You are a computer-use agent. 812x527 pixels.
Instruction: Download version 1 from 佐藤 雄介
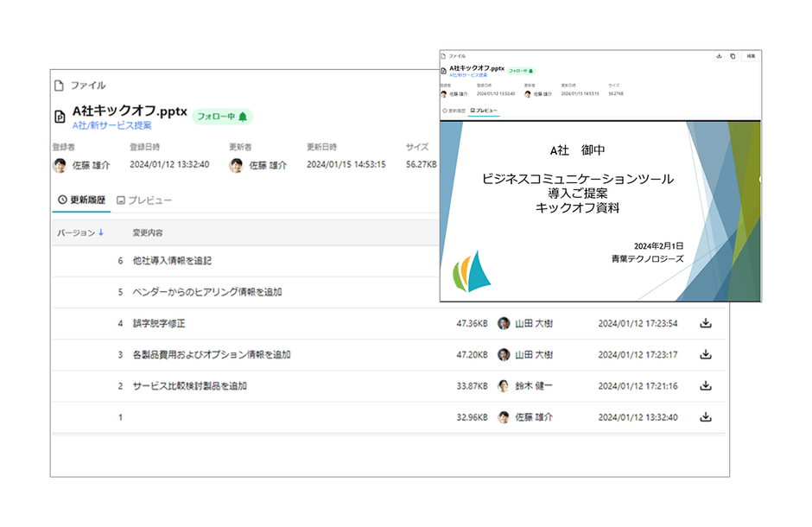point(705,417)
